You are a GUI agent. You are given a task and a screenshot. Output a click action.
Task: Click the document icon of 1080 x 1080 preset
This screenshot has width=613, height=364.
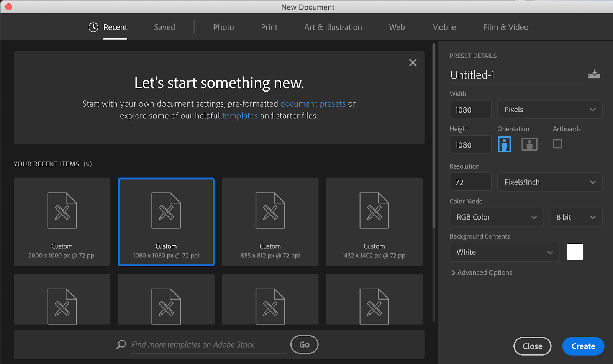point(166,211)
